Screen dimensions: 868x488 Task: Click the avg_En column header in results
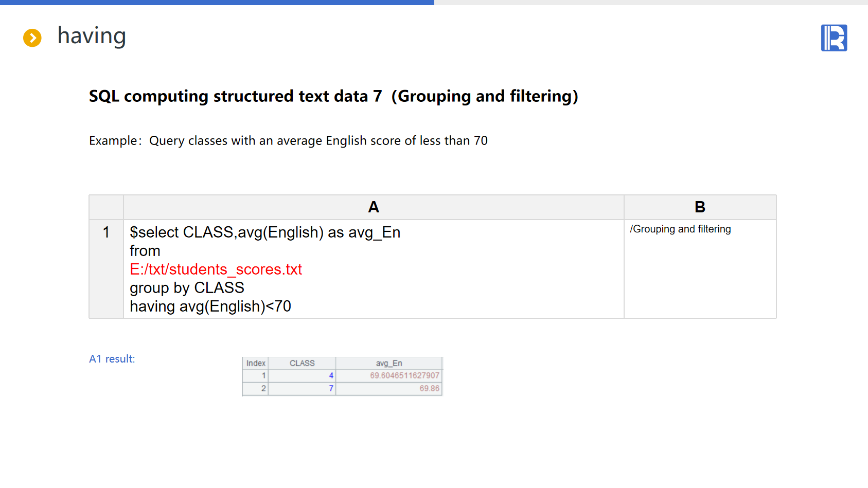pos(389,363)
